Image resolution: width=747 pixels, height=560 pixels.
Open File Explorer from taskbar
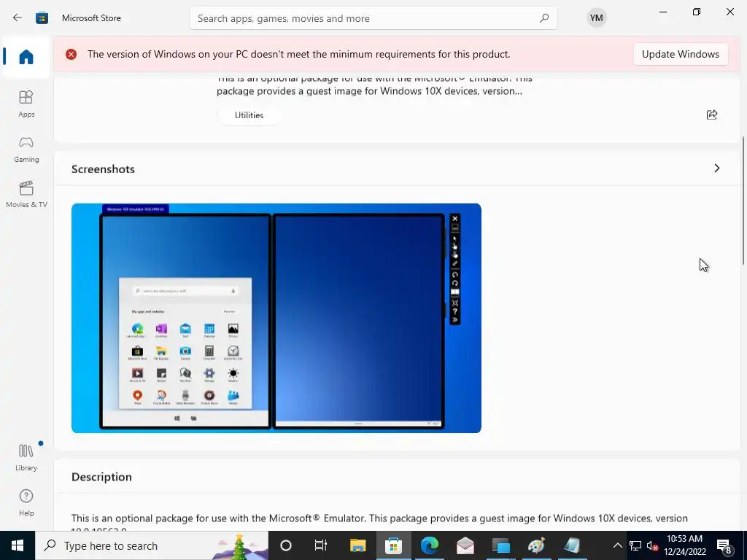(357, 545)
